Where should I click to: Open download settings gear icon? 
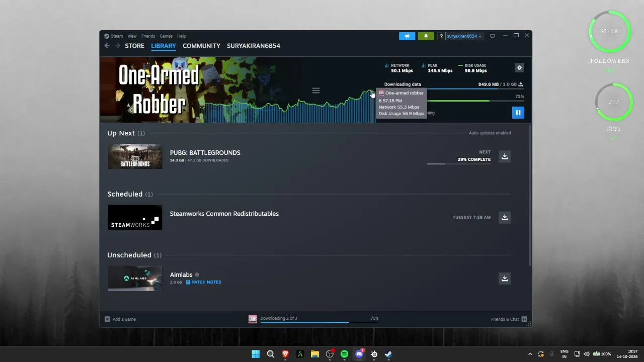click(520, 68)
